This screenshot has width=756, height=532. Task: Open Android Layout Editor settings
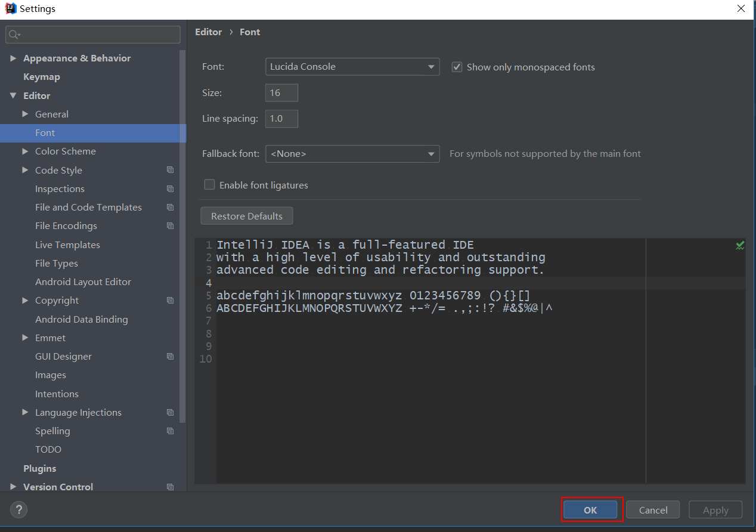pyautogui.click(x=83, y=282)
